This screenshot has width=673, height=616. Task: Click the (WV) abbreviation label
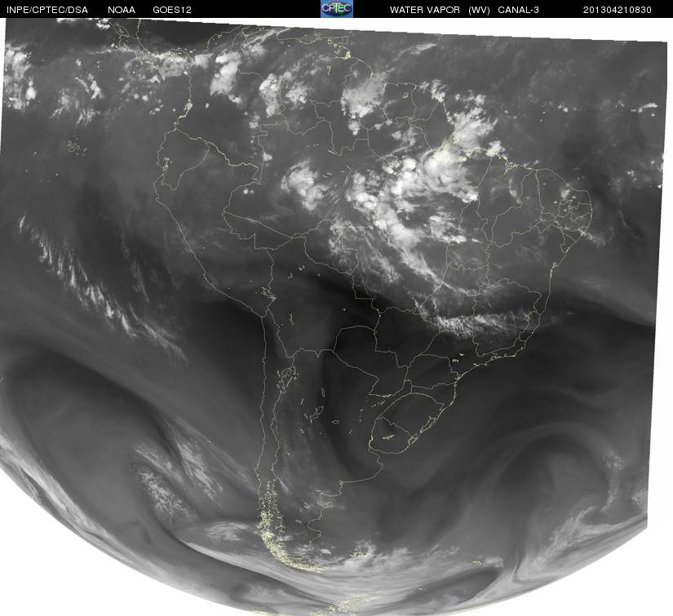pyautogui.click(x=479, y=10)
